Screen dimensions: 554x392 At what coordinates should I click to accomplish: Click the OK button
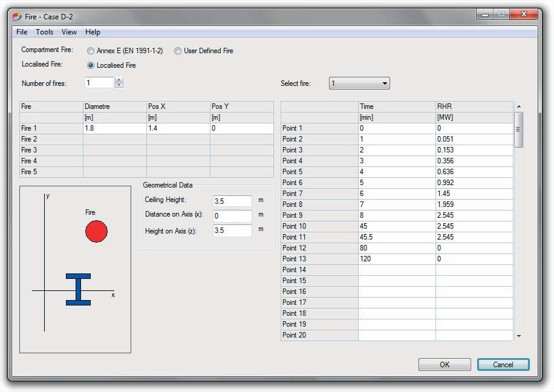[445, 364]
